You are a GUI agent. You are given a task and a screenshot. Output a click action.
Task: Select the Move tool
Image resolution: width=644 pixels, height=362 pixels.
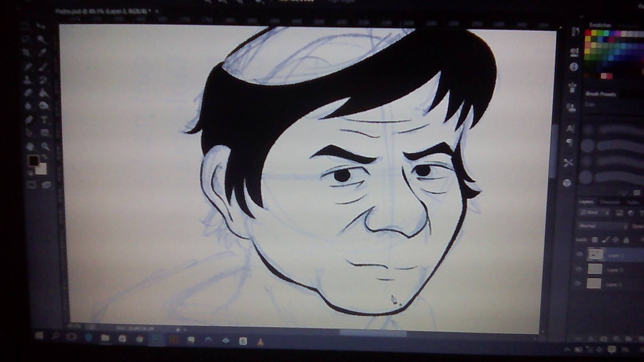click(41, 26)
